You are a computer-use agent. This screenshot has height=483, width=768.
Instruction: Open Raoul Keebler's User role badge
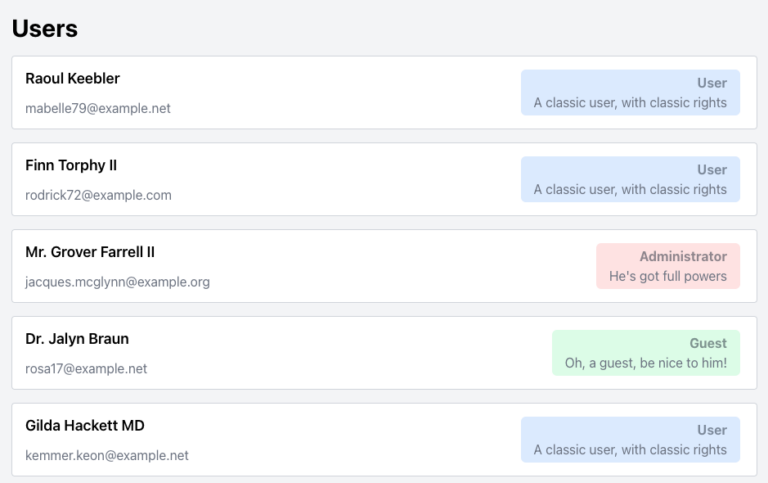tap(630, 92)
